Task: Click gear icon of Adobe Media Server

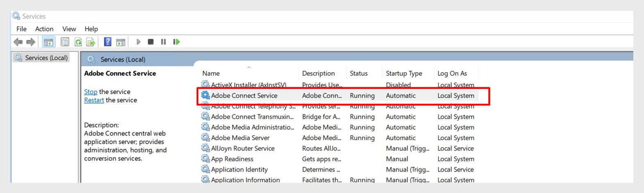Action: pyautogui.click(x=205, y=138)
